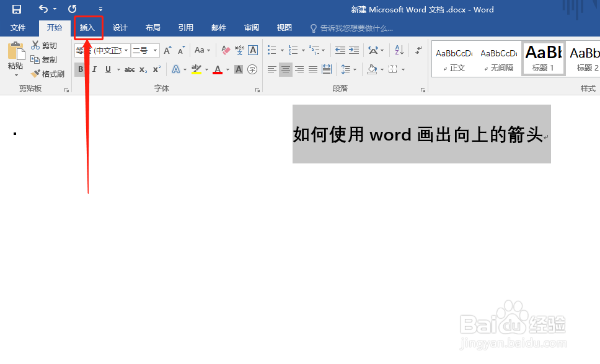Screen dimensions: 600x364
Task: Toggle the show paragraph marks button
Action: point(417,50)
